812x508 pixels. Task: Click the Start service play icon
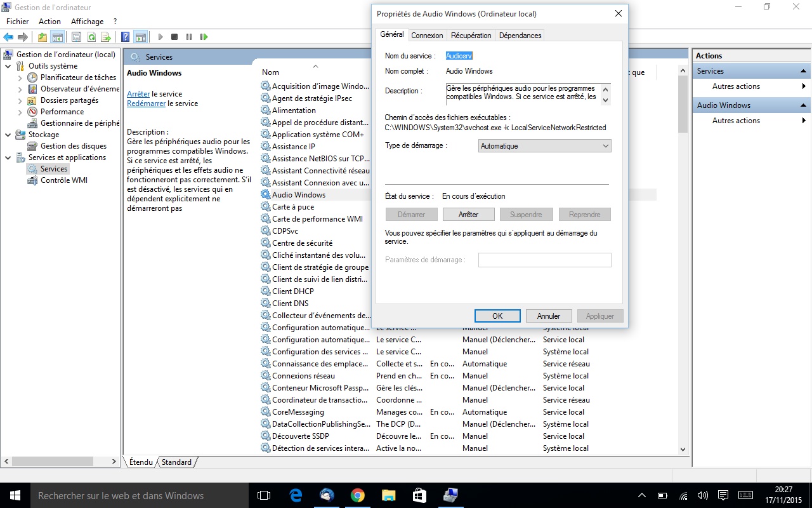point(160,37)
